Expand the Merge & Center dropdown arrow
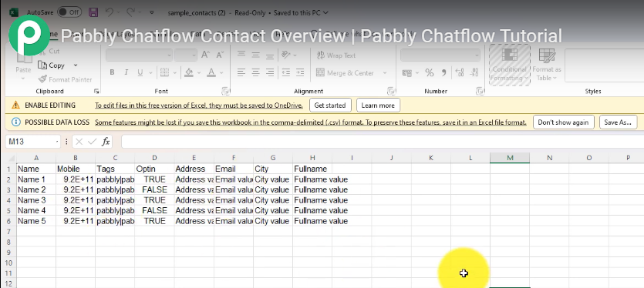The image size is (644, 288). pyautogui.click(x=385, y=73)
